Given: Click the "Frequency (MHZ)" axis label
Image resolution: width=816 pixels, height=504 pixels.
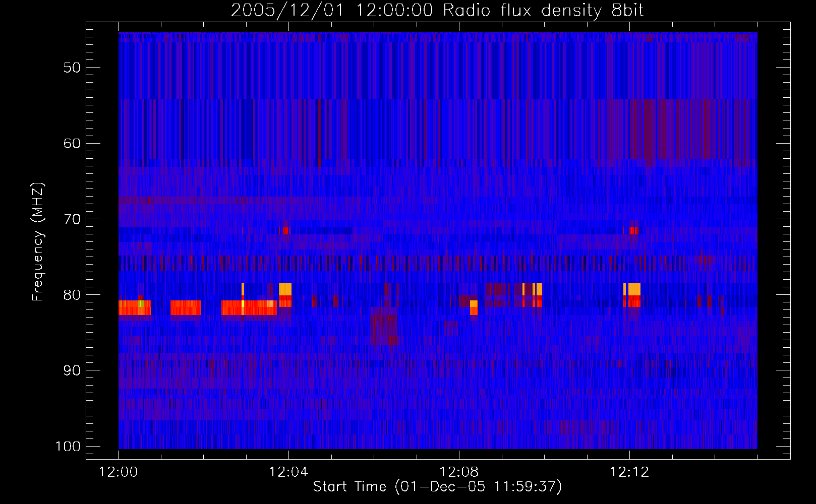Looking at the screenshot, I should point(38,242).
